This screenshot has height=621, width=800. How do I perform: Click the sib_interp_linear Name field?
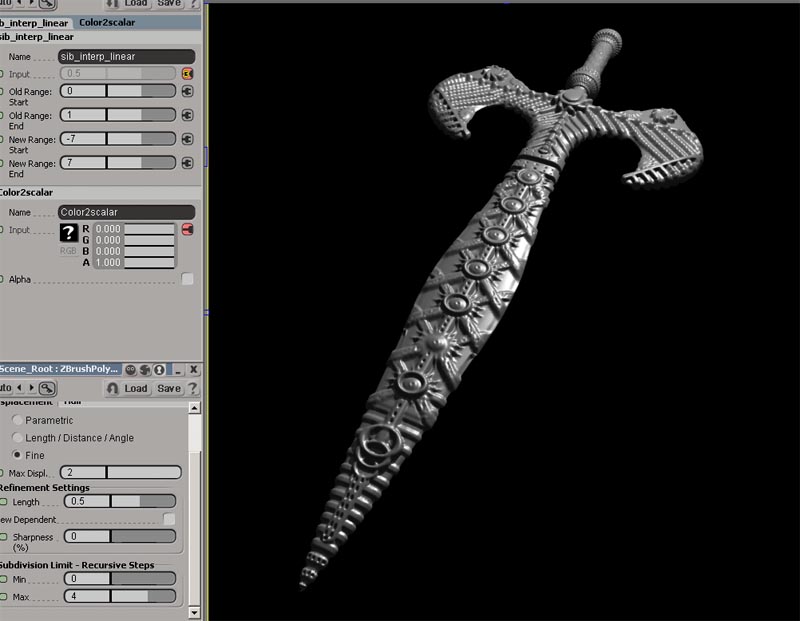(127, 57)
